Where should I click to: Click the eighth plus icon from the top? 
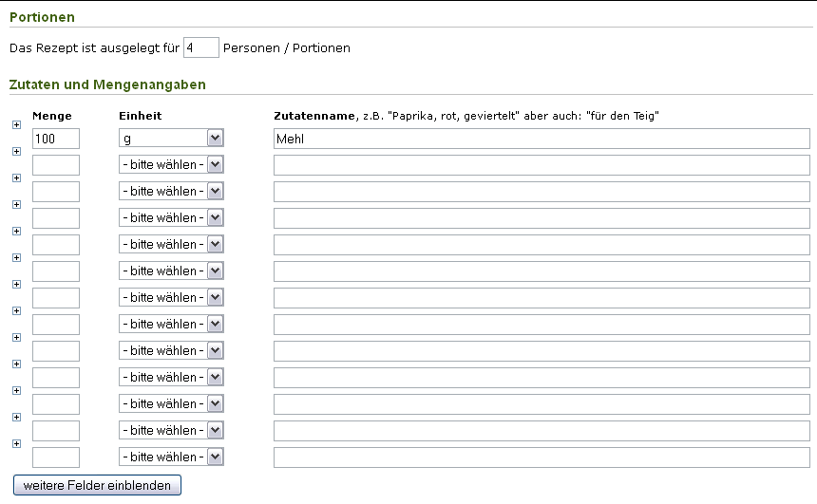(16, 310)
